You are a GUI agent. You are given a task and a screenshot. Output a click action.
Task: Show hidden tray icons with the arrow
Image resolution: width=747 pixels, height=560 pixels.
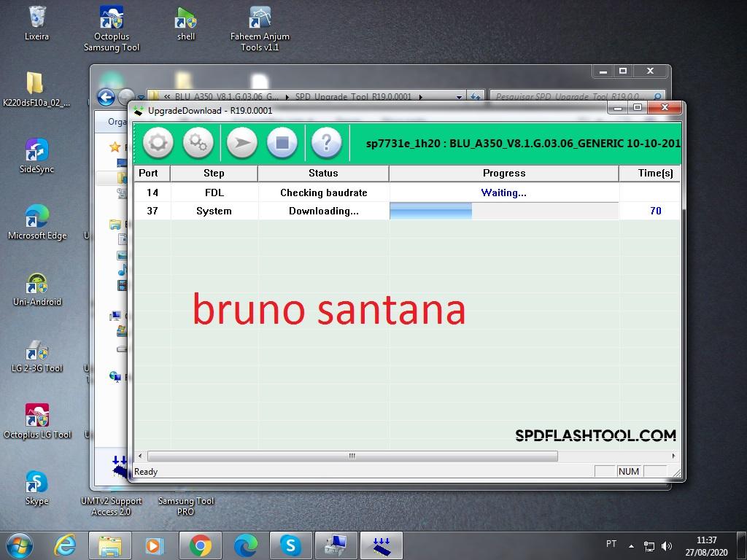click(x=632, y=546)
